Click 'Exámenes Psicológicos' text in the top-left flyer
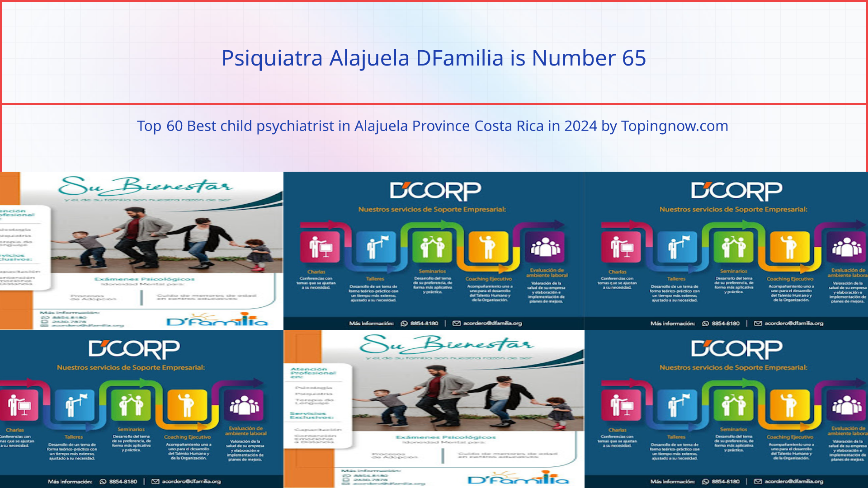The height and width of the screenshot is (488, 868). click(x=145, y=279)
